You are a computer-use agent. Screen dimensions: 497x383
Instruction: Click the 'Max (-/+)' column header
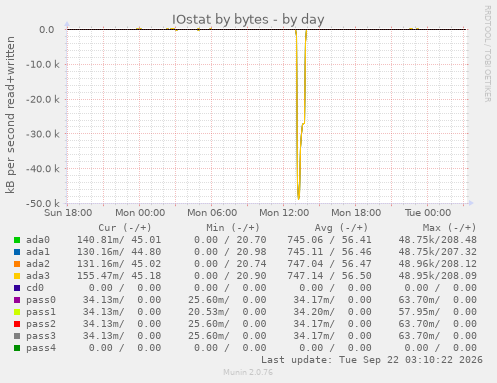[449, 228]
